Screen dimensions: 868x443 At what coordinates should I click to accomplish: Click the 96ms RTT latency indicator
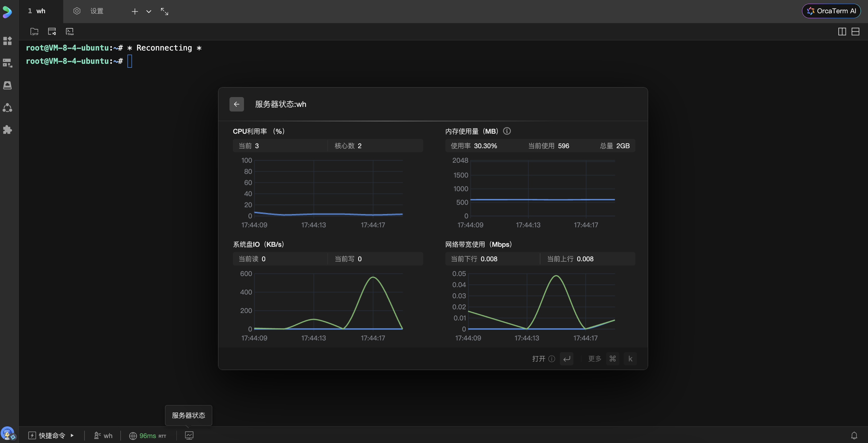click(147, 435)
